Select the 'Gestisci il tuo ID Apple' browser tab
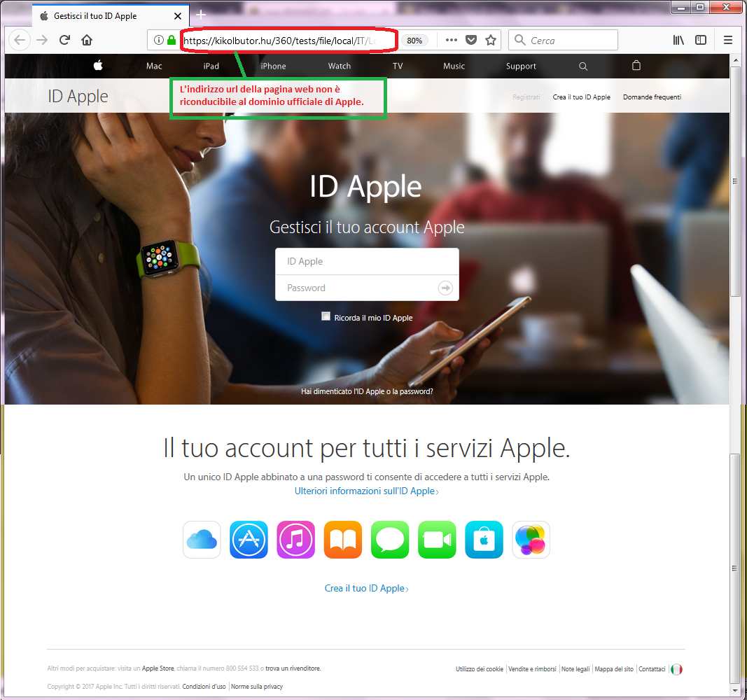 pyautogui.click(x=111, y=15)
